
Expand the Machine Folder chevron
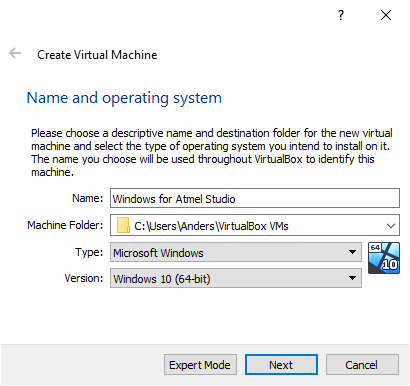[x=391, y=226]
